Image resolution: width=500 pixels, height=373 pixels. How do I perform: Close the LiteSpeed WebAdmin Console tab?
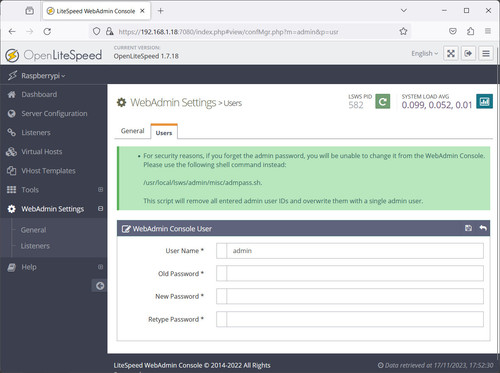click(142, 11)
